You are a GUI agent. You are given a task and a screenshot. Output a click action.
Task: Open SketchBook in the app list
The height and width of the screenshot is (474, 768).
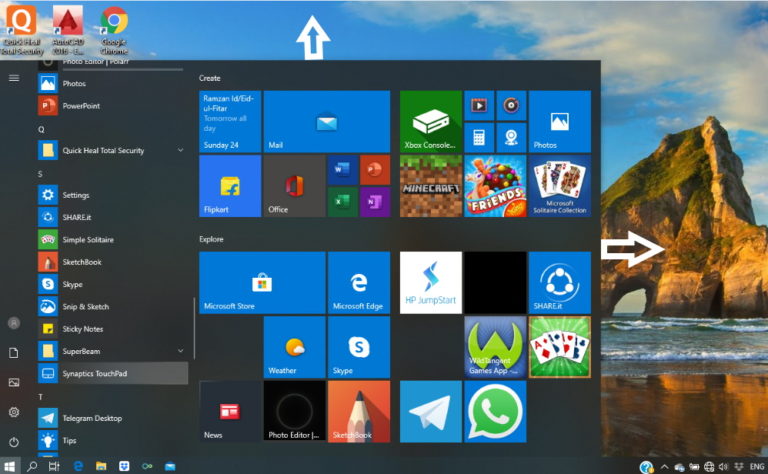point(112,262)
